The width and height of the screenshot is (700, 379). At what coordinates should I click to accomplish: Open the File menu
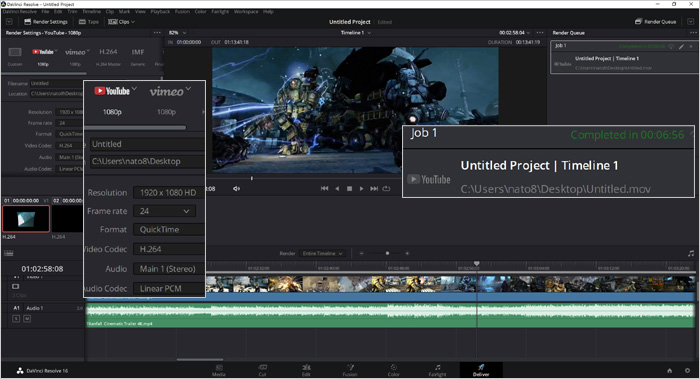45,12
